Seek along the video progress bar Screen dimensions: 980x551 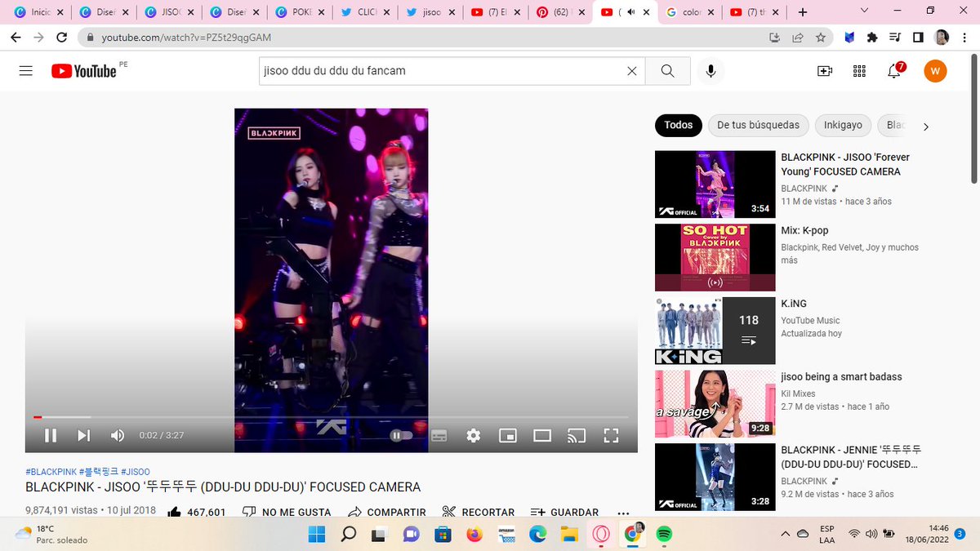[x=331, y=417]
